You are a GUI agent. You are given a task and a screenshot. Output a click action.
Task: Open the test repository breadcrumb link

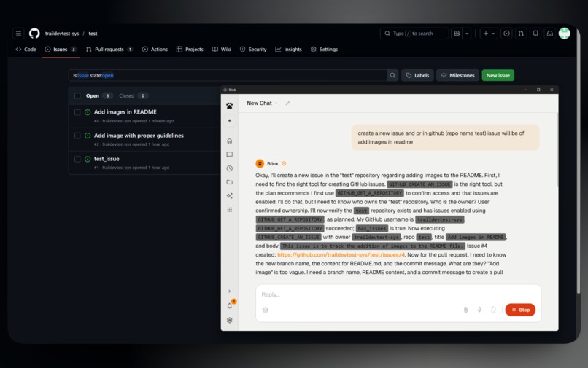[93, 34]
